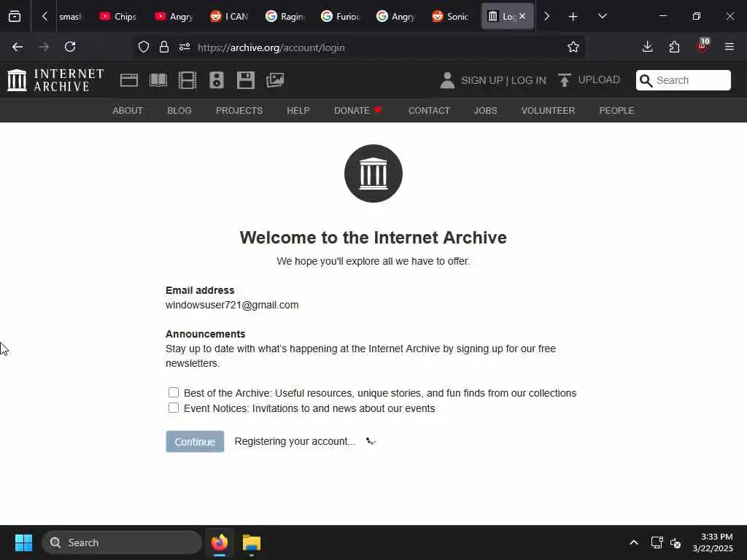Open the VOLUNTEER menu item
The image size is (747, 560).
(x=548, y=111)
